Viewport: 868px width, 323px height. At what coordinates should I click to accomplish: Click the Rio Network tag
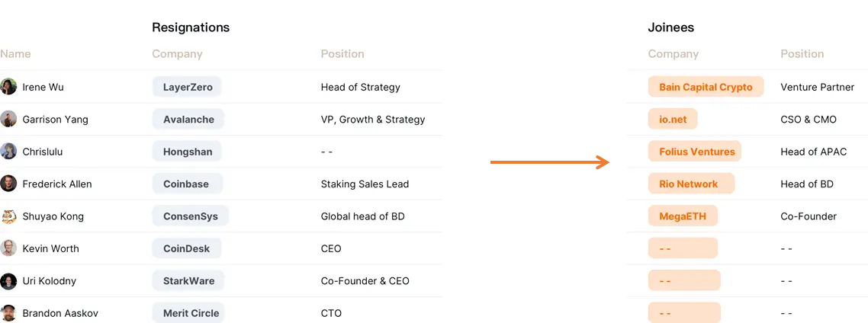(688, 184)
